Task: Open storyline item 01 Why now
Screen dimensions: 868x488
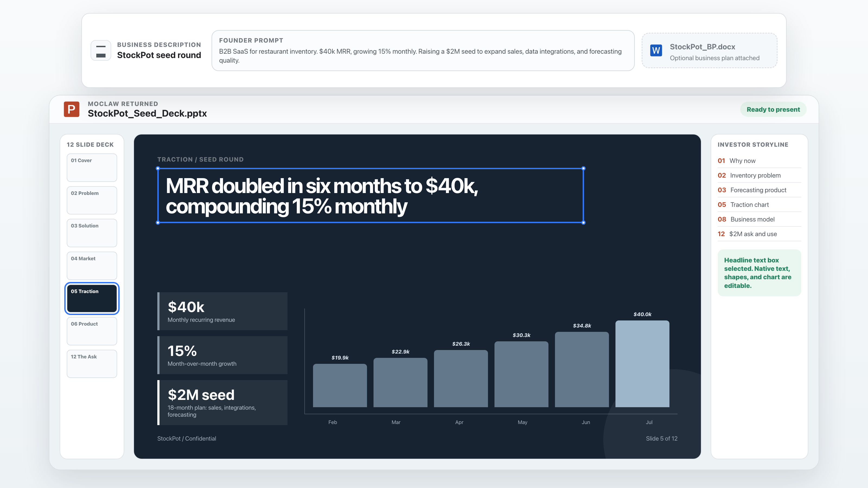Action: coord(759,161)
